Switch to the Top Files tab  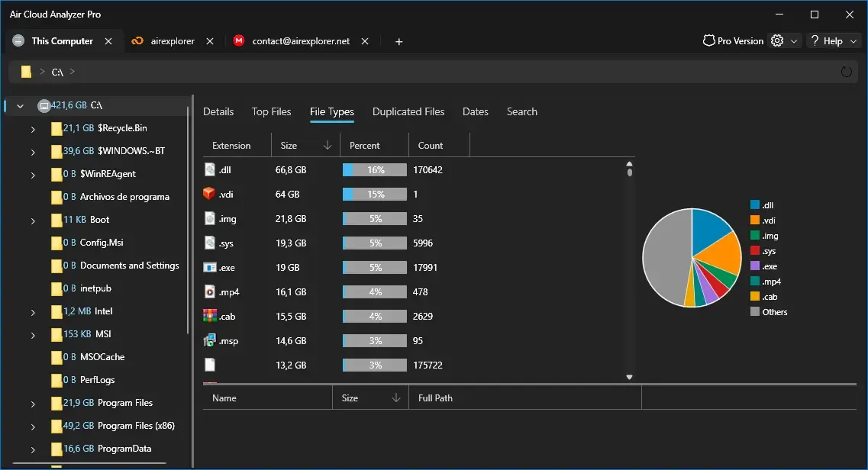pyautogui.click(x=271, y=111)
